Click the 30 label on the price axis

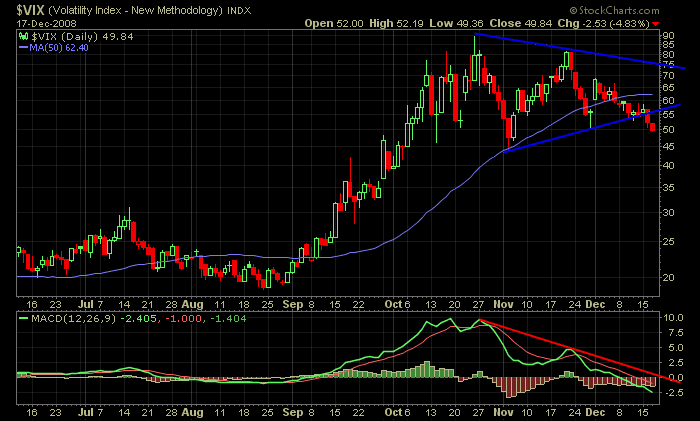(x=668, y=213)
